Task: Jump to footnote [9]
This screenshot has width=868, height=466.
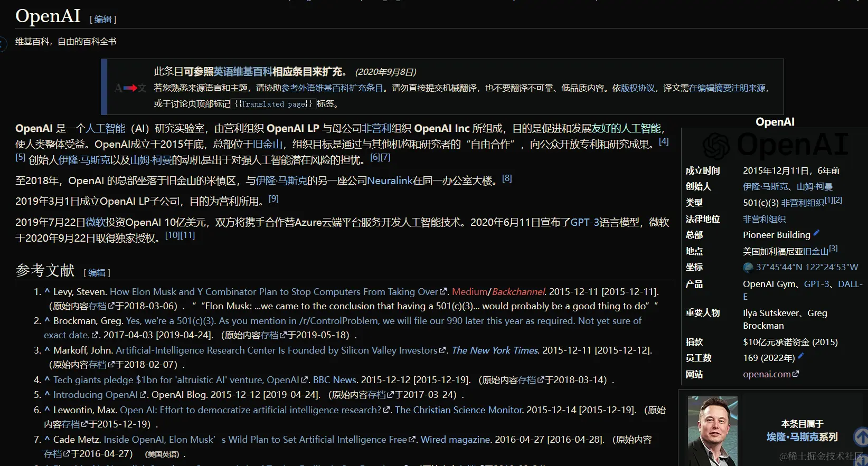Action: [x=273, y=199]
